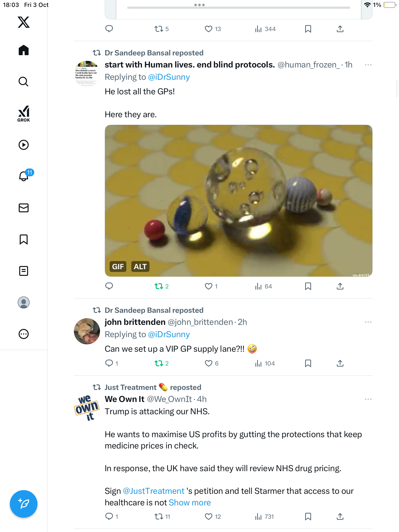Click the search magnifier icon
The height and width of the screenshot is (532, 399).
(x=24, y=82)
